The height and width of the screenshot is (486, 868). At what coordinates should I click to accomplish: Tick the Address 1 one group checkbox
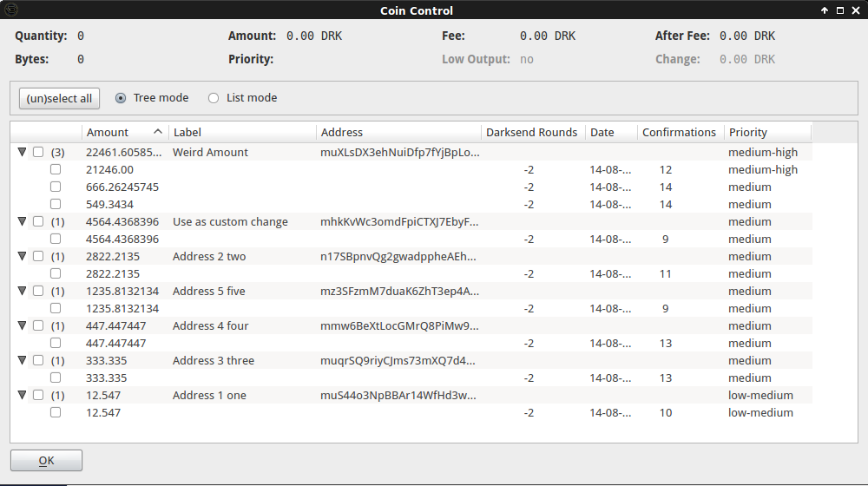[38, 395]
